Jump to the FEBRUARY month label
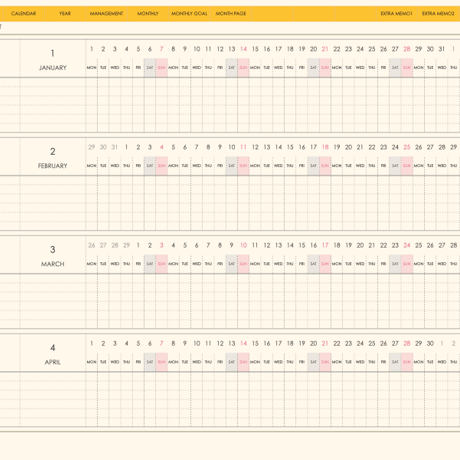 point(53,166)
